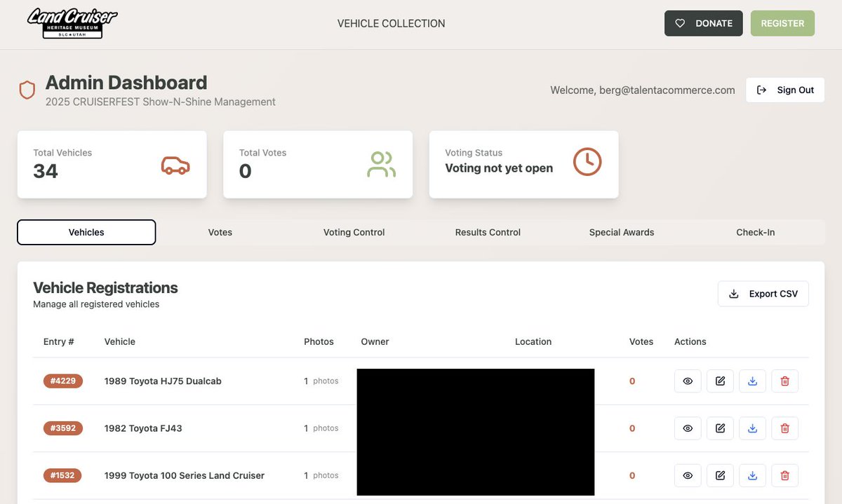Image resolution: width=842 pixels, height=504 pixels.
Task: Click the Votes column header
Action: pos(641,341)
